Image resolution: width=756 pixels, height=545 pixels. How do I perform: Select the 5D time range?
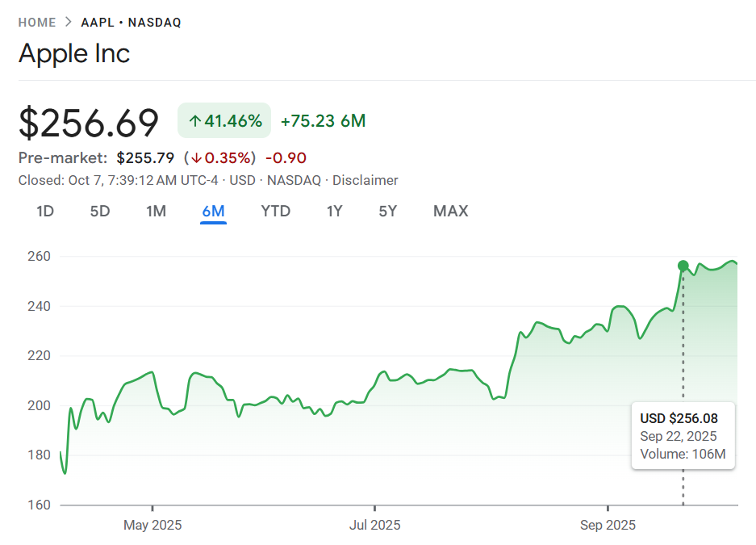tap(99, 212)
